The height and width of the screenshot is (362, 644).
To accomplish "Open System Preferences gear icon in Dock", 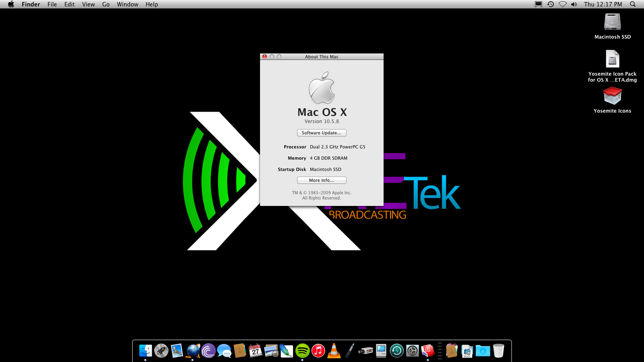I will 412,351.
